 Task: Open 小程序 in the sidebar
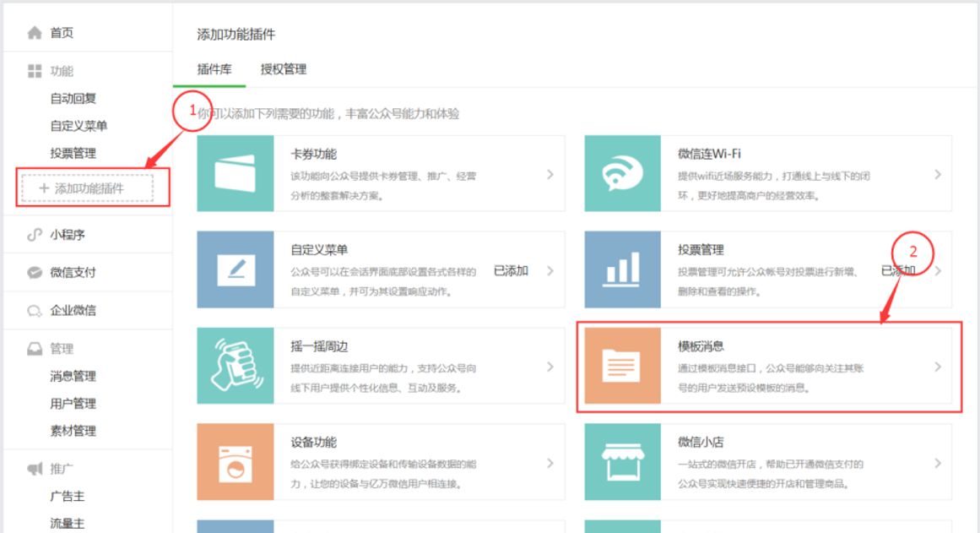point(68,235)
